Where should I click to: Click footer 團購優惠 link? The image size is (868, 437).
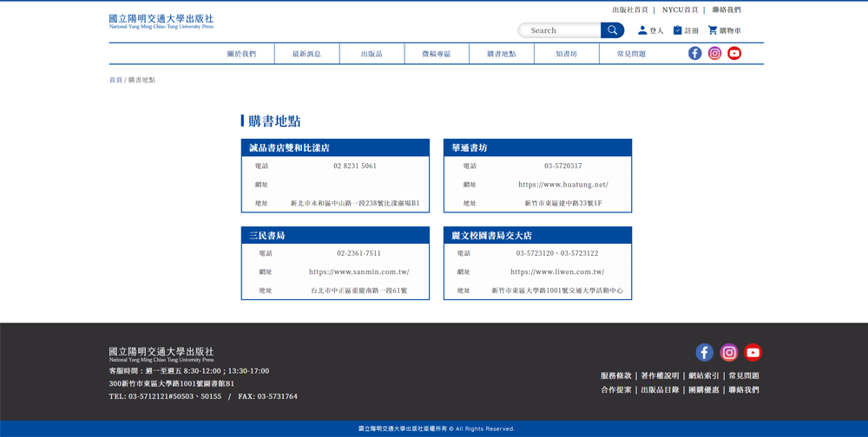point(704,390)
